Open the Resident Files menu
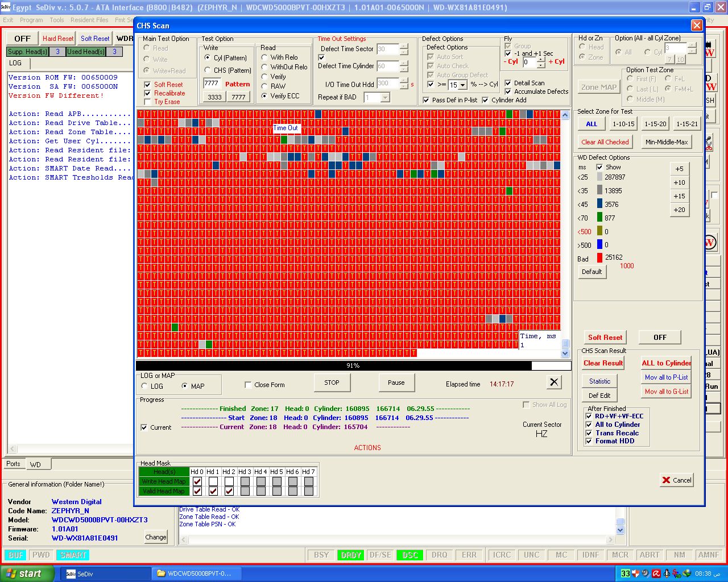The height and width of the screenshot is (582, 728). tap(89, 20)
